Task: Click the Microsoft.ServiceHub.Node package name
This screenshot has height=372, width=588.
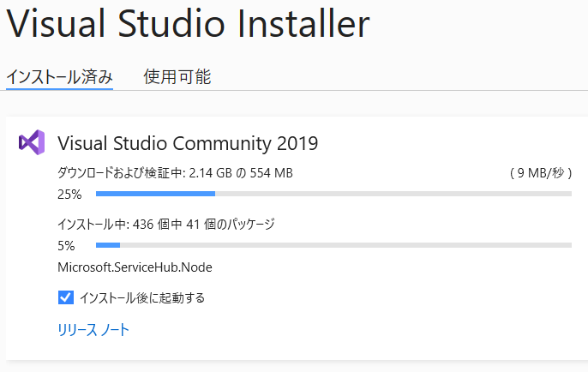Action: point(135,267)
